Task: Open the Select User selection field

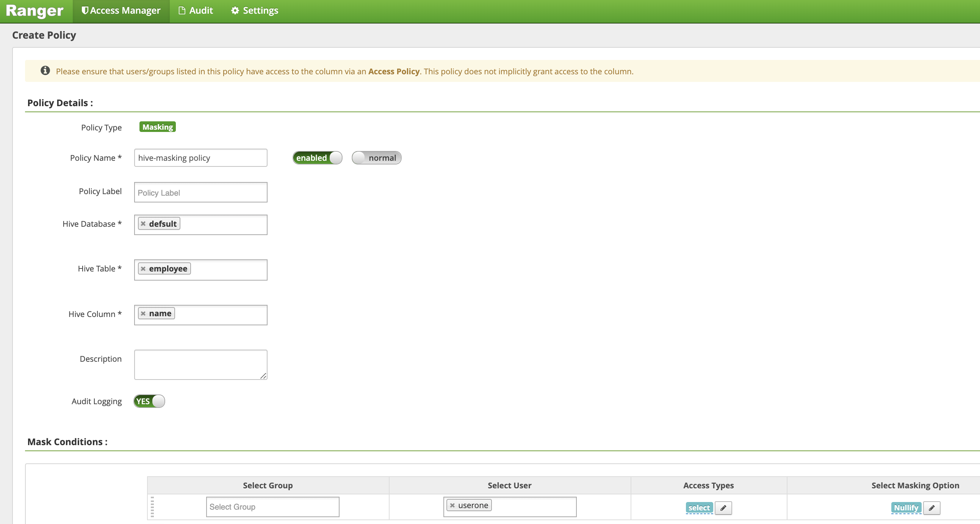Action: point(532,507)
